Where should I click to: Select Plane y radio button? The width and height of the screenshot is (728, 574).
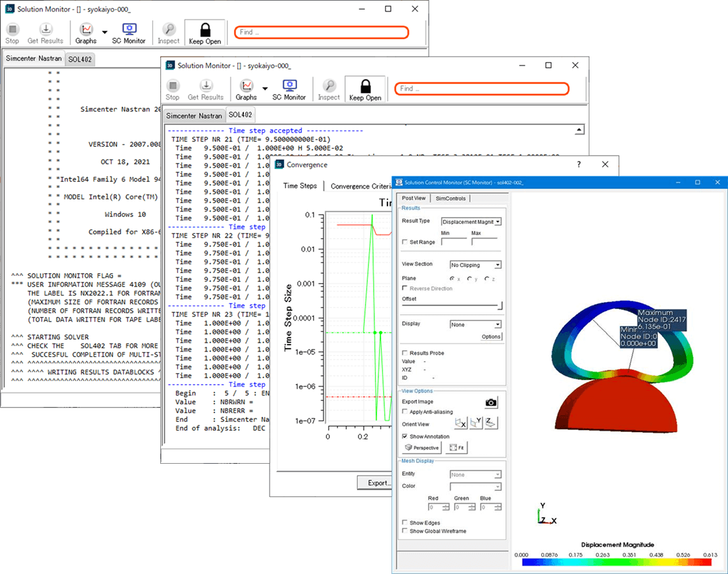[x=469, y=279]
